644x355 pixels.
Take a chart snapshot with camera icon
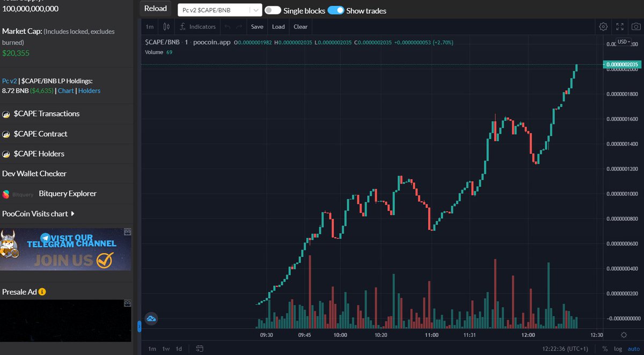click(636, 26)
